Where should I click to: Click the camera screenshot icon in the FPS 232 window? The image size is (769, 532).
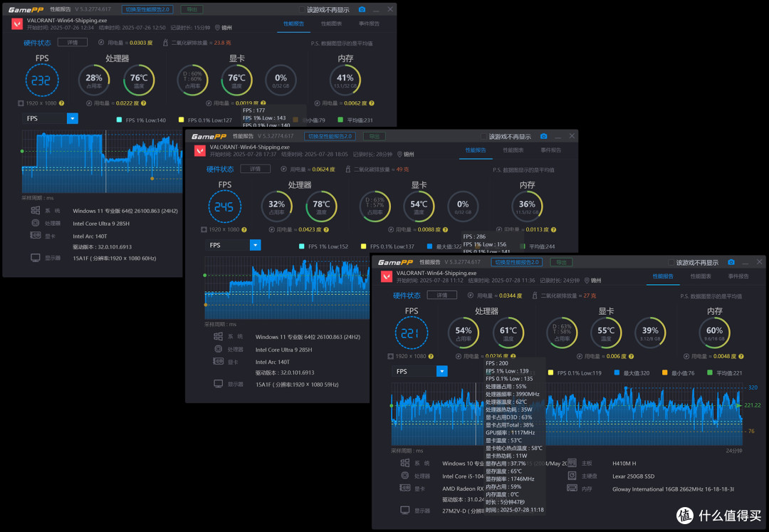[x=362, y=9]
